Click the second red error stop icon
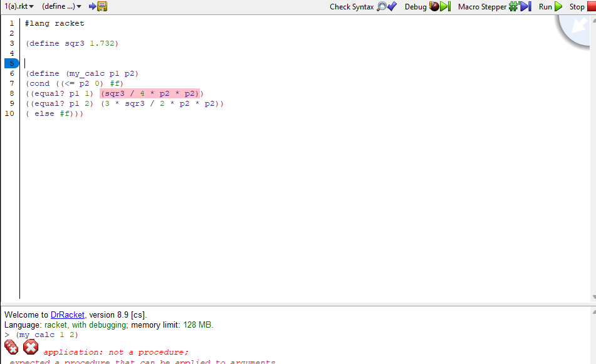 (30, 347)
